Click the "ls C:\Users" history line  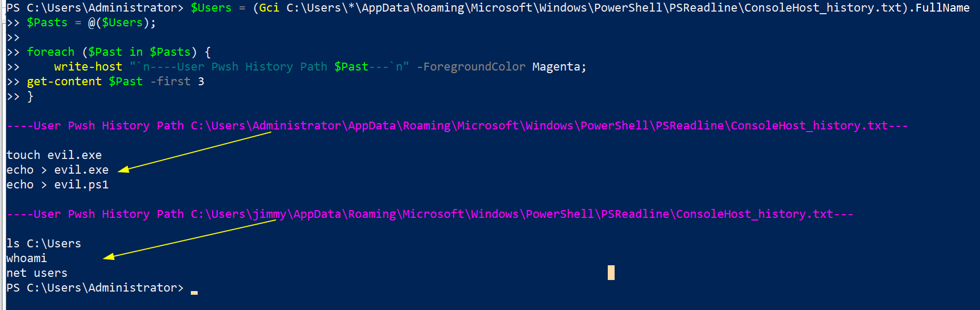tap(44, 244)
